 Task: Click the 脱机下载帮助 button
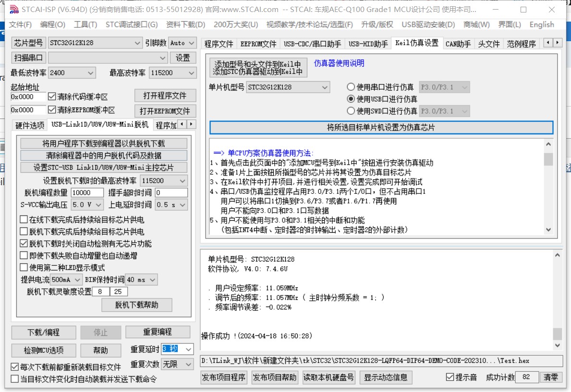click(x=136, y=305)
